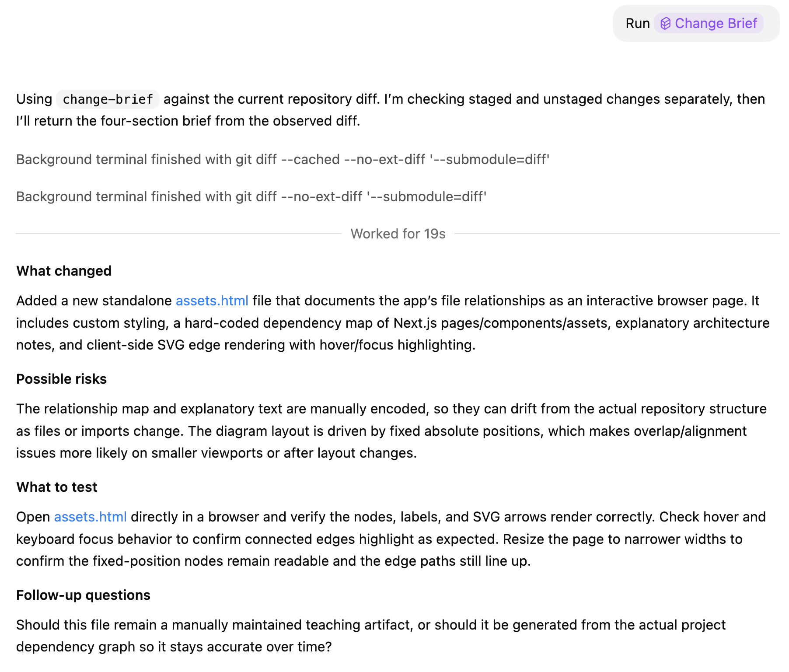Toggle the Worked for 19s summary
This screenshot has height=672, width=789.
398,234
